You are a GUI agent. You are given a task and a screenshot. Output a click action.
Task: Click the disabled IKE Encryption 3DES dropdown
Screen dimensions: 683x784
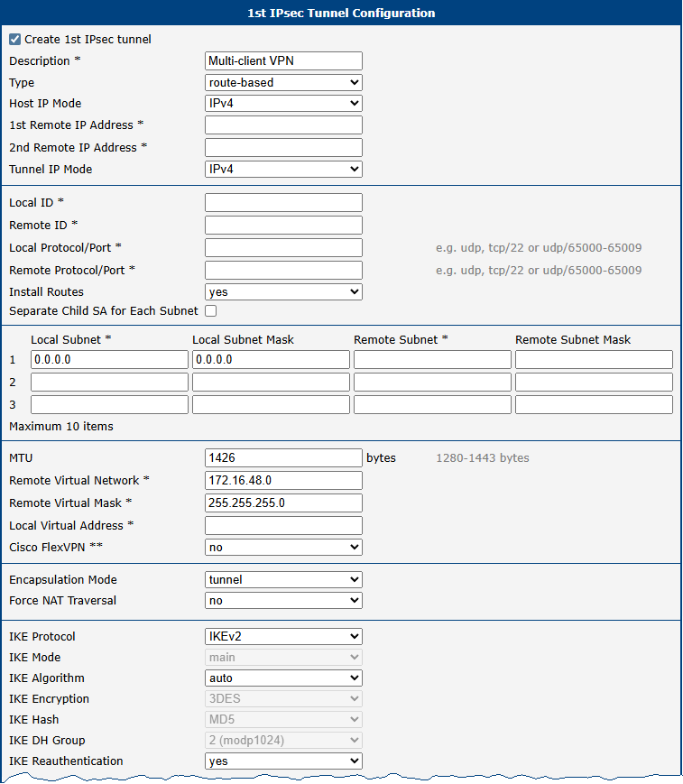tap(283, 698)
